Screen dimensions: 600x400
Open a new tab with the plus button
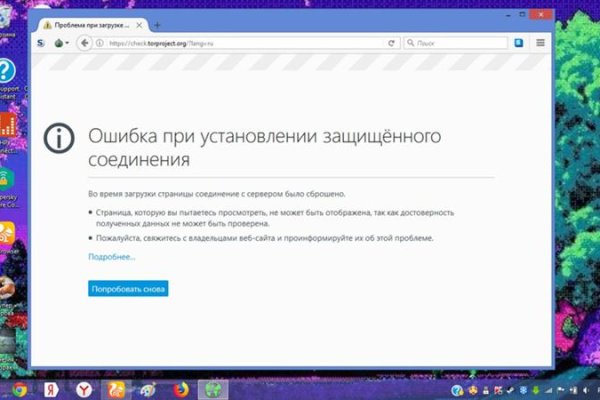[157, 24]
